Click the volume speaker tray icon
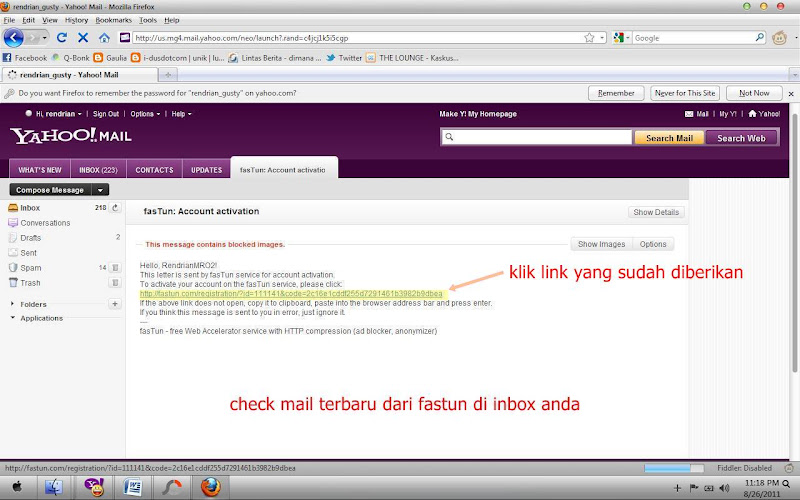This screenshot has width=800, height=500. point(724,488)
